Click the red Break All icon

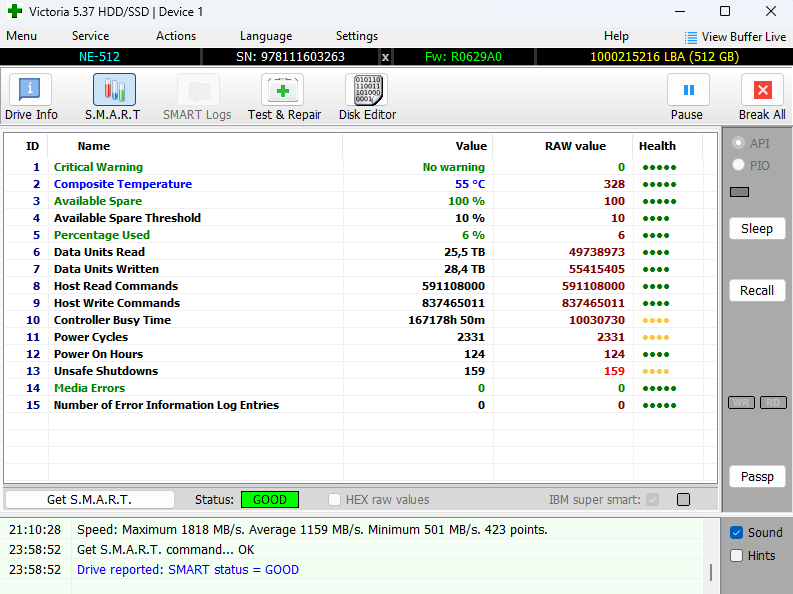coord(762,90)
